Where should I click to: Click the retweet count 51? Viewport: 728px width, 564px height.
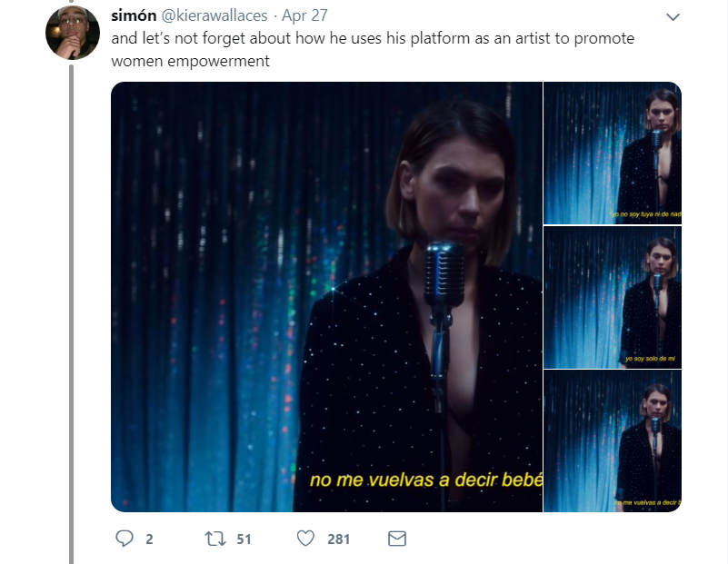click(x=244, y=539)
